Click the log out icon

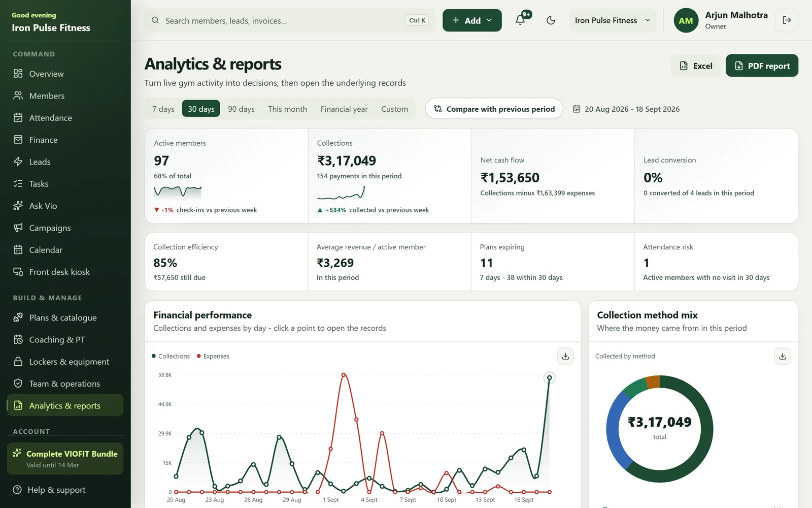(x=787, y=20)
